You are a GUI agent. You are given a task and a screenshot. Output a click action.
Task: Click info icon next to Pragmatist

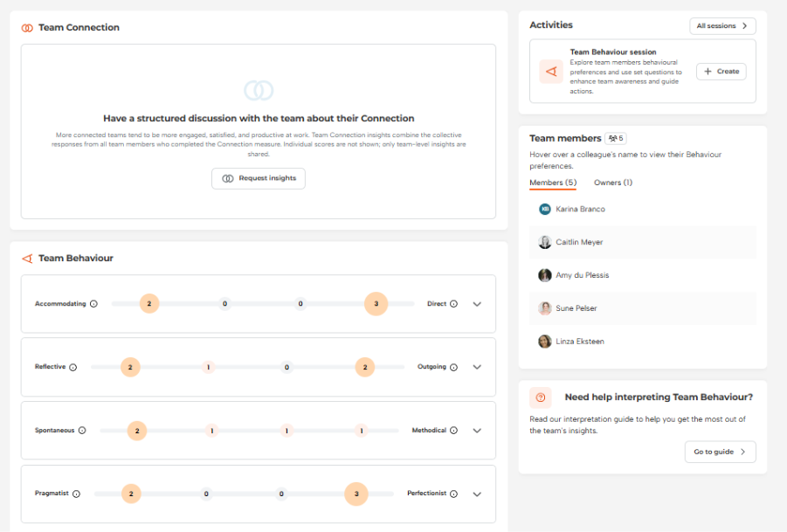(x=76, y=494)
